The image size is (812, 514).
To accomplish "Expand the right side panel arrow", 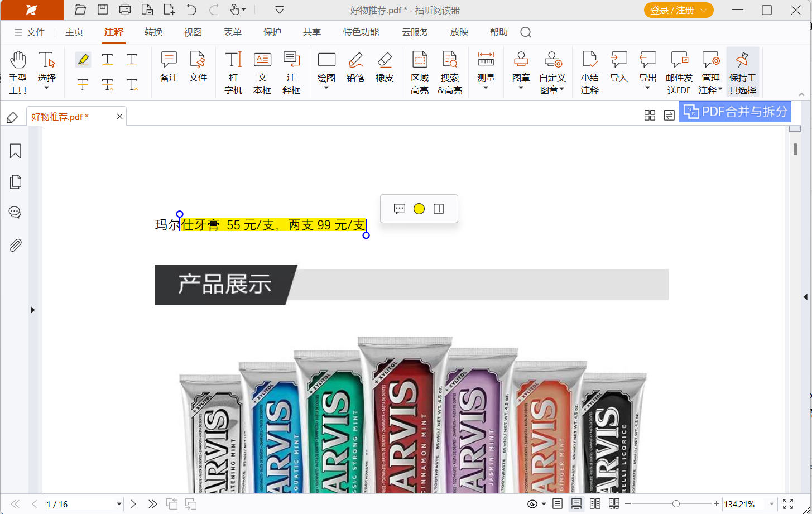I will (805, 297).
